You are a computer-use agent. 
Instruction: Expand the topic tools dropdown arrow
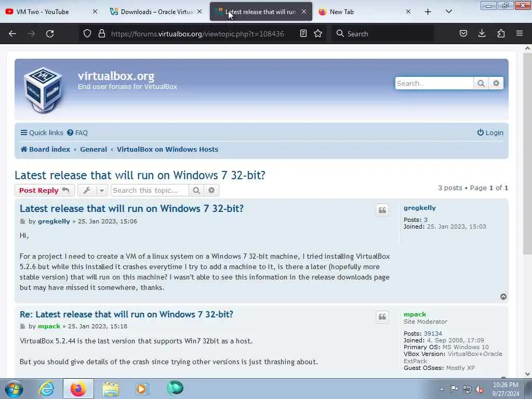102,191
